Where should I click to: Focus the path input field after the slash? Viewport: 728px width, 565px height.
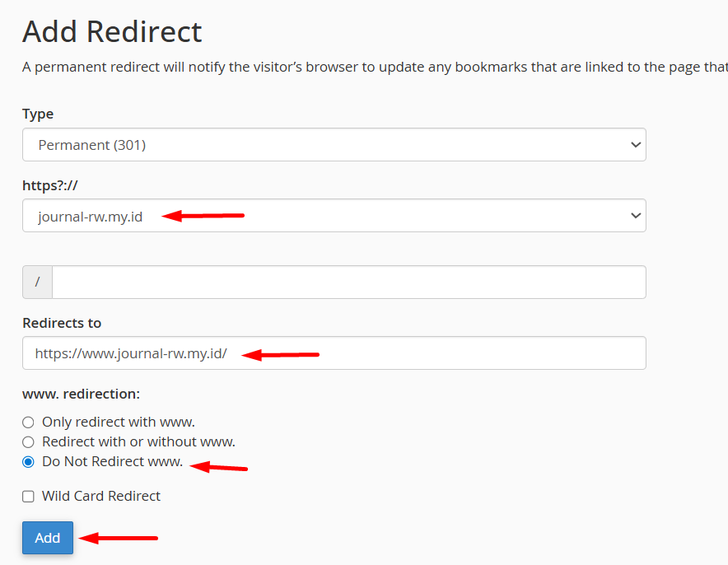(348, 282)
